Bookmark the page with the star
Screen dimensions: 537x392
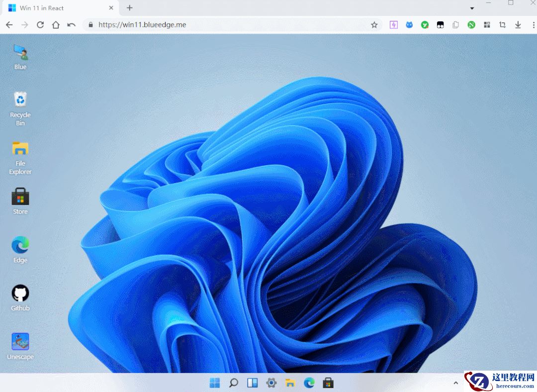pyautogui.click(x=374, y=24)
